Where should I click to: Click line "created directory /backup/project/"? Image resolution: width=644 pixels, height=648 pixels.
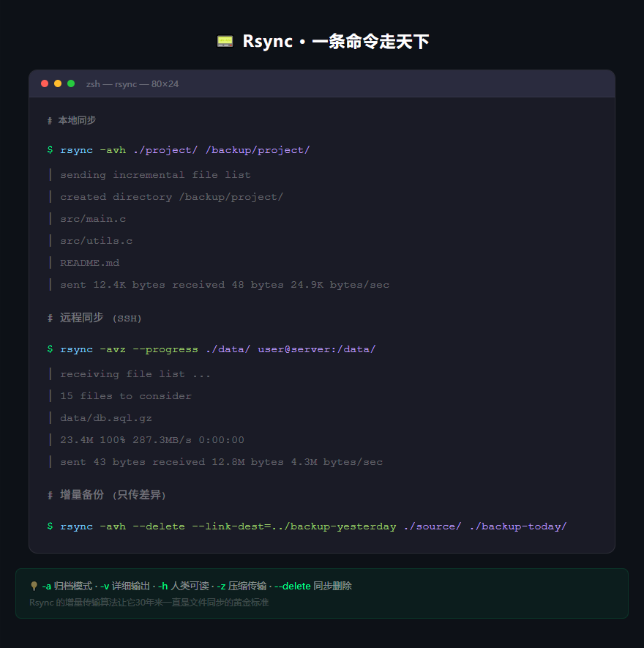pyautogui.click(x=172, y=197)
